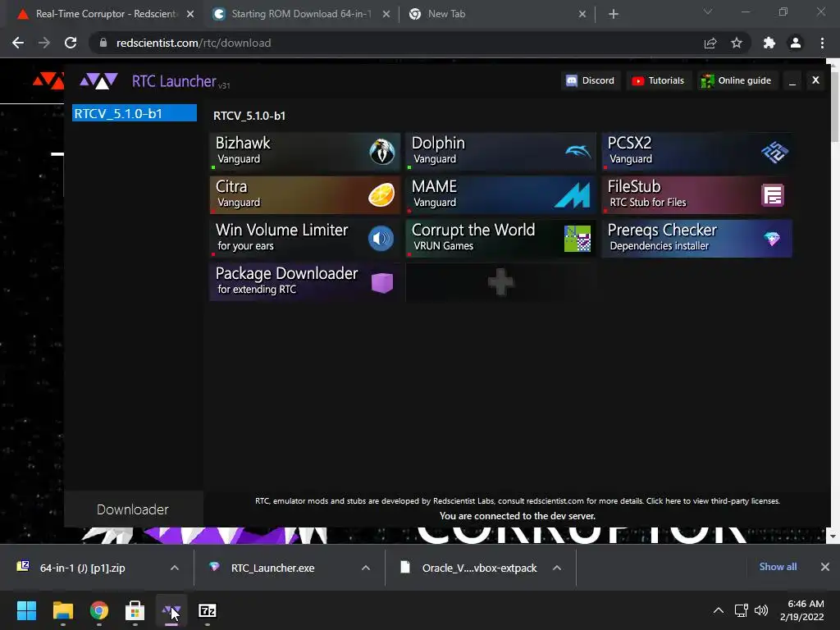
Task: Open Corrupt the World VRUN Games
Action: 501,239
